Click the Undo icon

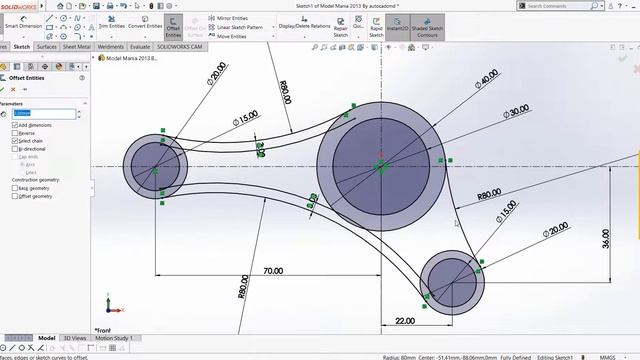coord(123,6)
